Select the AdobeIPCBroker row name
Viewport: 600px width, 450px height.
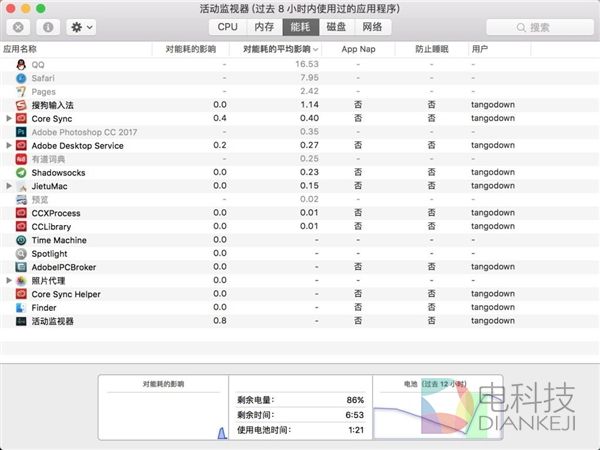64,267
